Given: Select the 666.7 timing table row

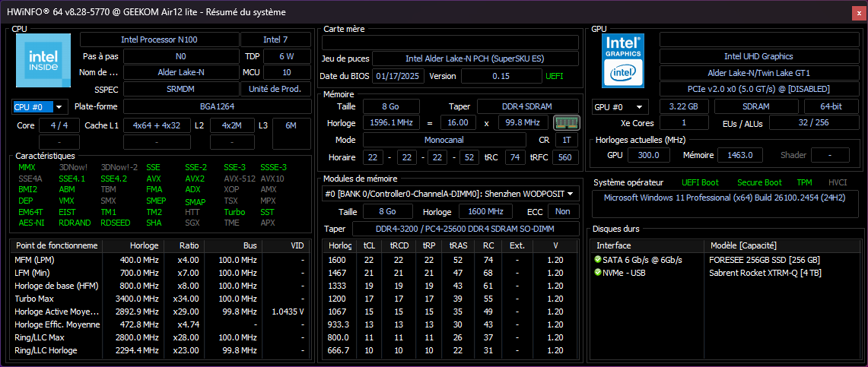Looking at the screenshot, I should (450, 350).
